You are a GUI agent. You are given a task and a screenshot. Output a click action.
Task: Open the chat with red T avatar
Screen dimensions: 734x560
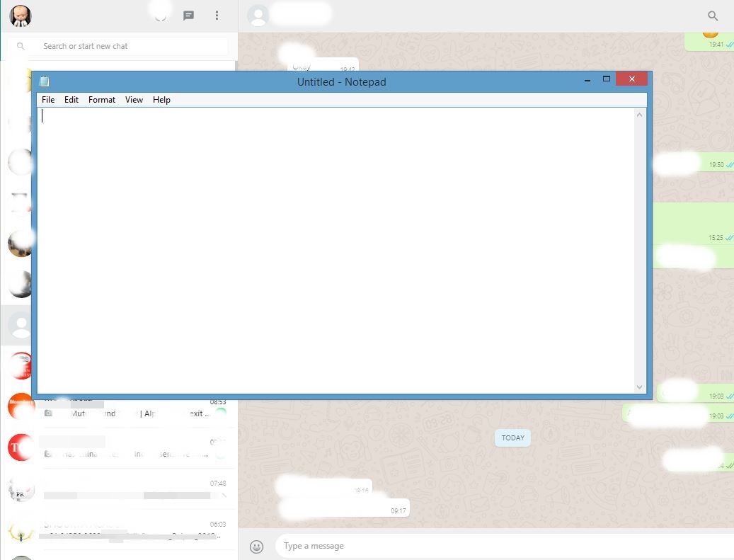coord(119,448)
